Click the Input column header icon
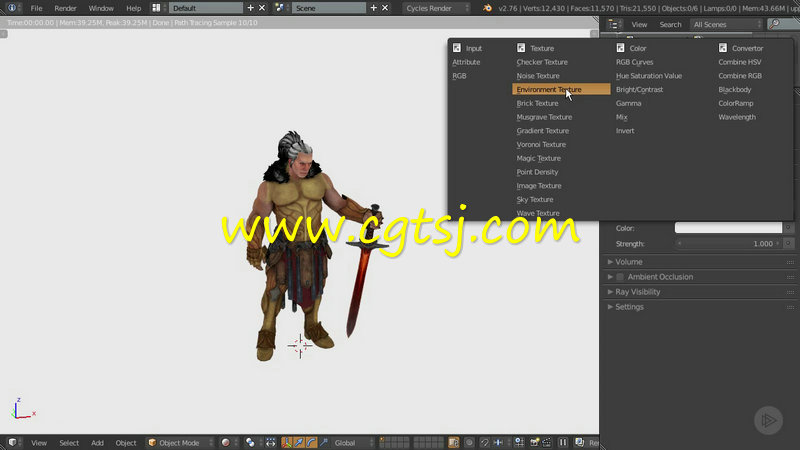 457,47
